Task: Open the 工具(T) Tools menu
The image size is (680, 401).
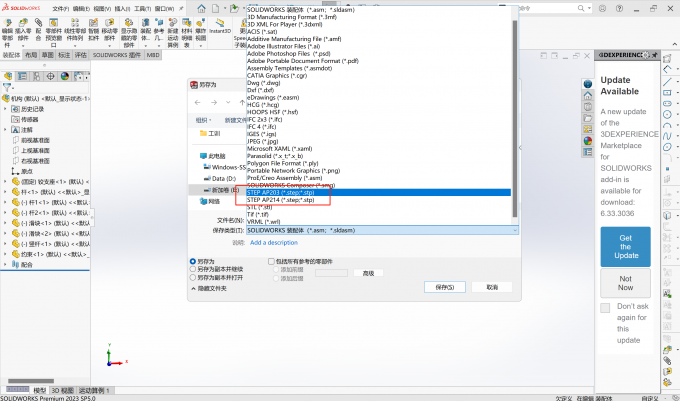Action: (x=143, y=9)
